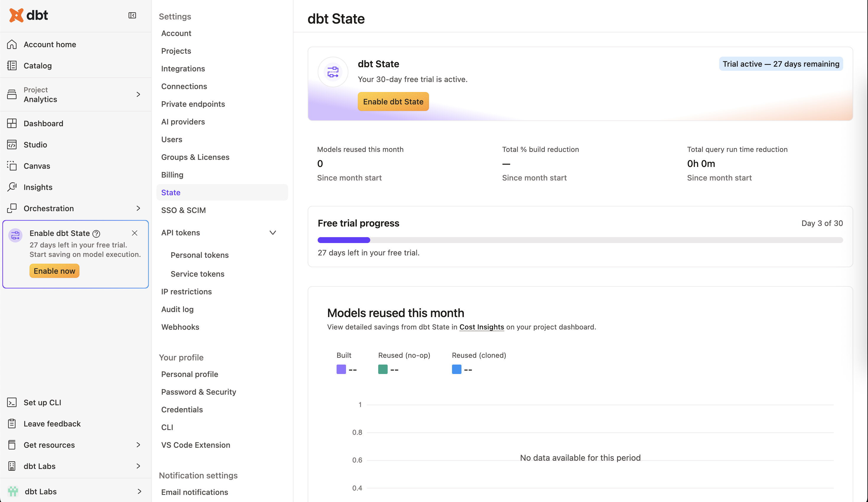Screen dimensions: 868x502
Task: Click the purple Built legend swatch
Action: [341, 370]
